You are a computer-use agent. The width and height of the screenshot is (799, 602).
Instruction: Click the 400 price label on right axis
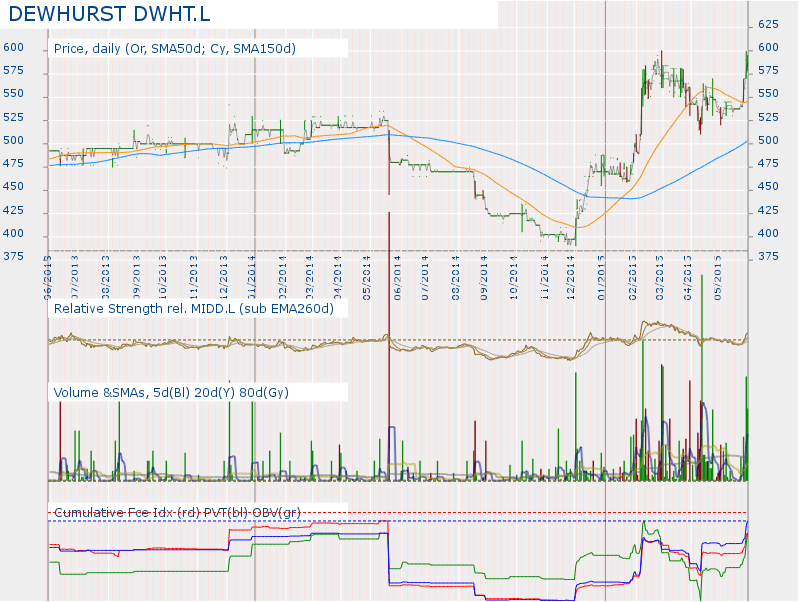tap(768, 234)
